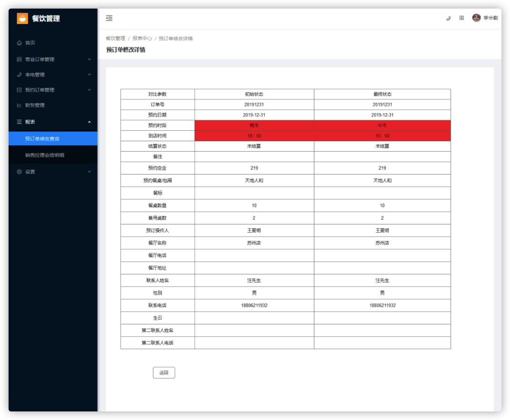Click the 对比参数 column header
510x420 pixels.
click(x=158, y=94)
